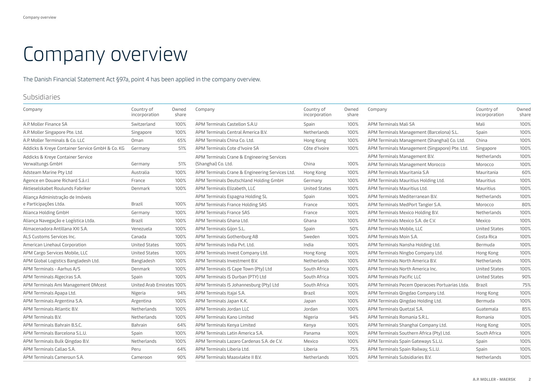Click 'Aktieselskabet Roulunds Fabriker' entry

(57, 188)
